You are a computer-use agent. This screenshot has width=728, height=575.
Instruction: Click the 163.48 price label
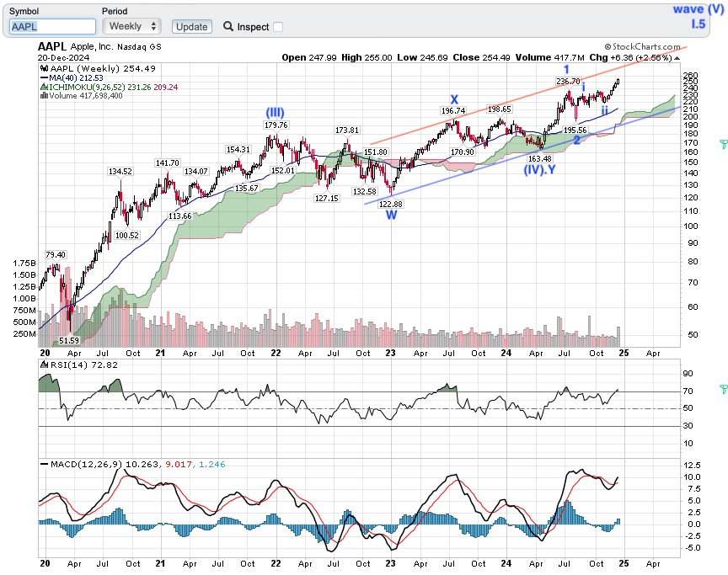click(540, 158)
